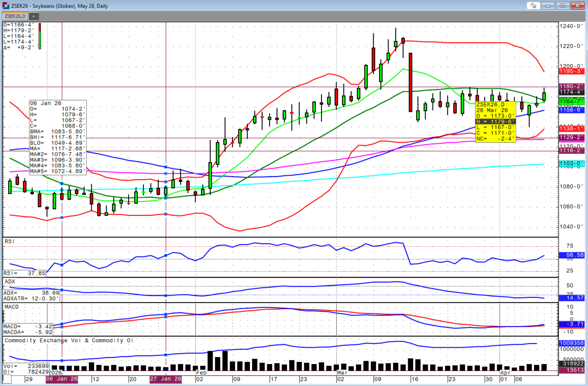Click the 1180-2 horizontal line price label
Viewport: 588px width, 386px height.
coord(571,86)
